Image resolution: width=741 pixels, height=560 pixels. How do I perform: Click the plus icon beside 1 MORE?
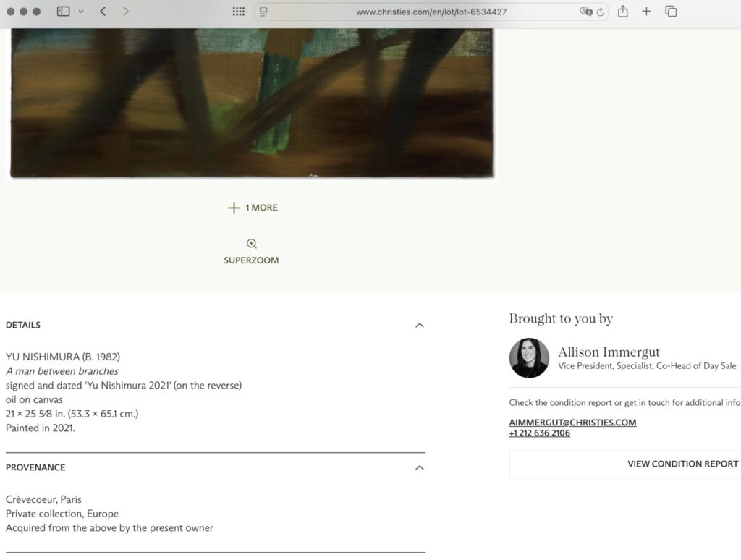pyautogui.click(x=234, y=208)
